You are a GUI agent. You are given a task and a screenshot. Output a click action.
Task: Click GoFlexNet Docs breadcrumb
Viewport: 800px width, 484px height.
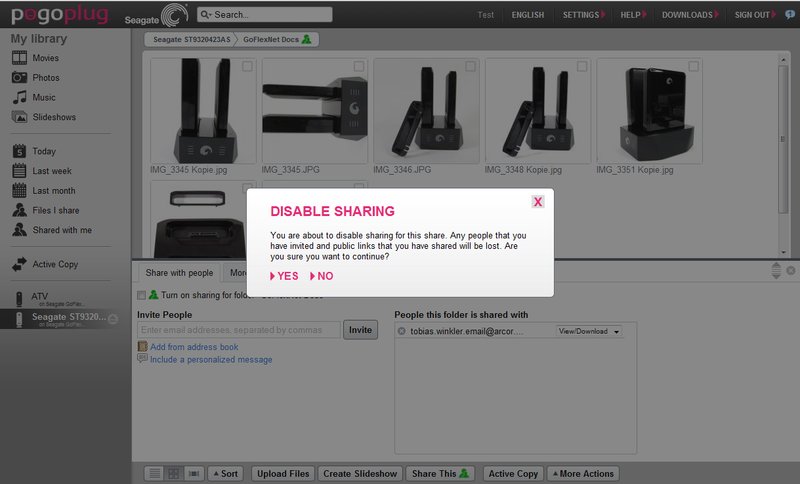(277, 39)
